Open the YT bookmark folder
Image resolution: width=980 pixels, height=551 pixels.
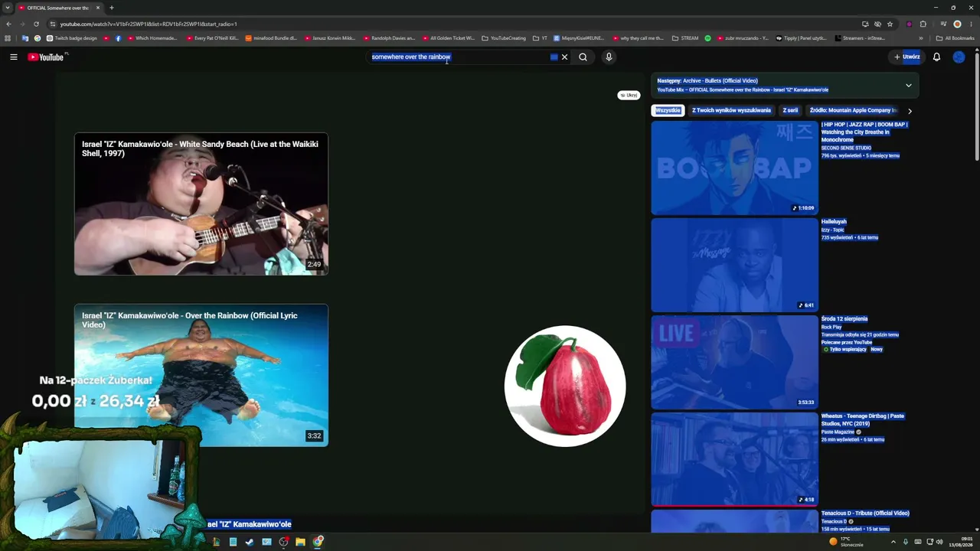[x=541, y=38]
